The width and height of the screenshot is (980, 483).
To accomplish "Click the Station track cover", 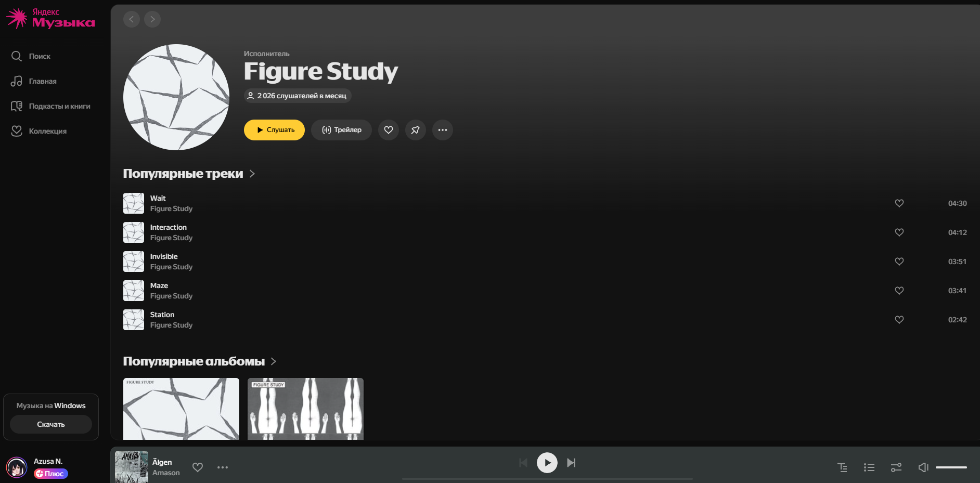I will (134, 320).
